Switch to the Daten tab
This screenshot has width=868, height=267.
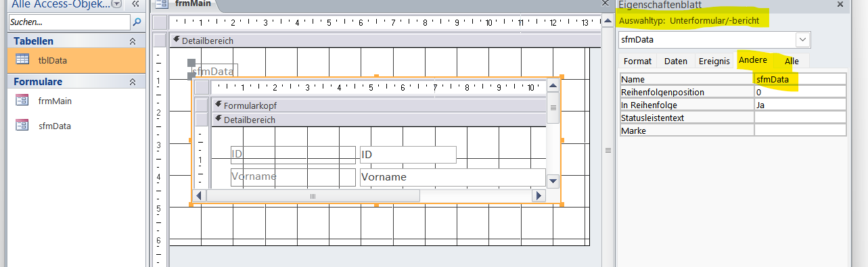[x=675, y=61]
